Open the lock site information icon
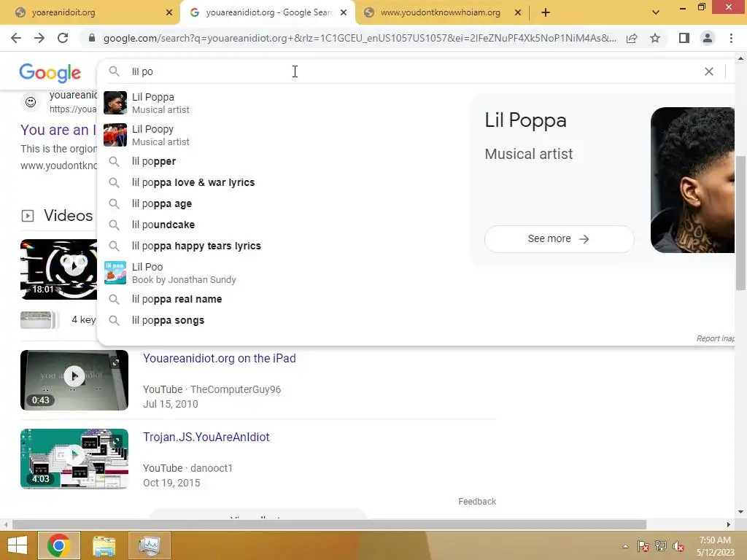Image resolution: width=747 pixels, height=560 pixels. pos(91,38)
